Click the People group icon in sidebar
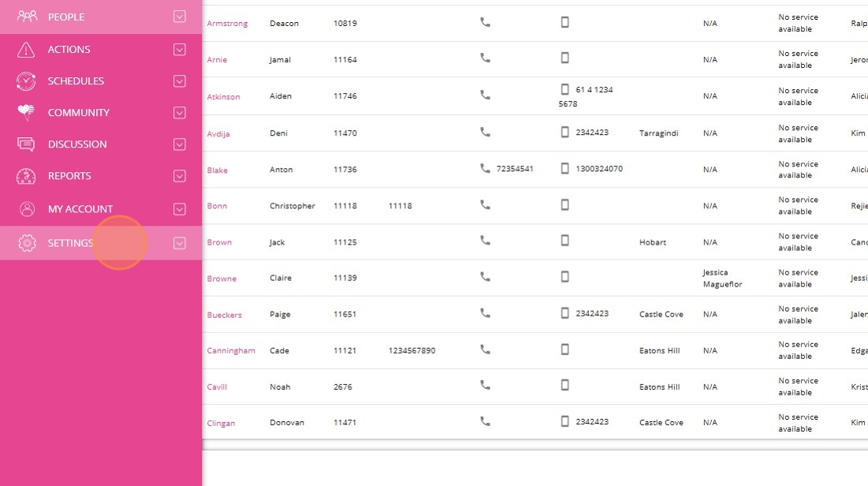 27,17
